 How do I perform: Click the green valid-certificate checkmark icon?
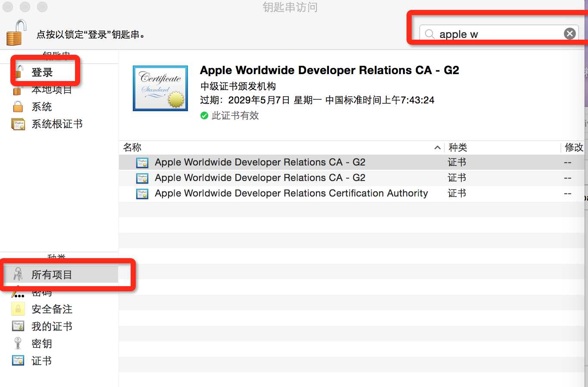[204, 115]
